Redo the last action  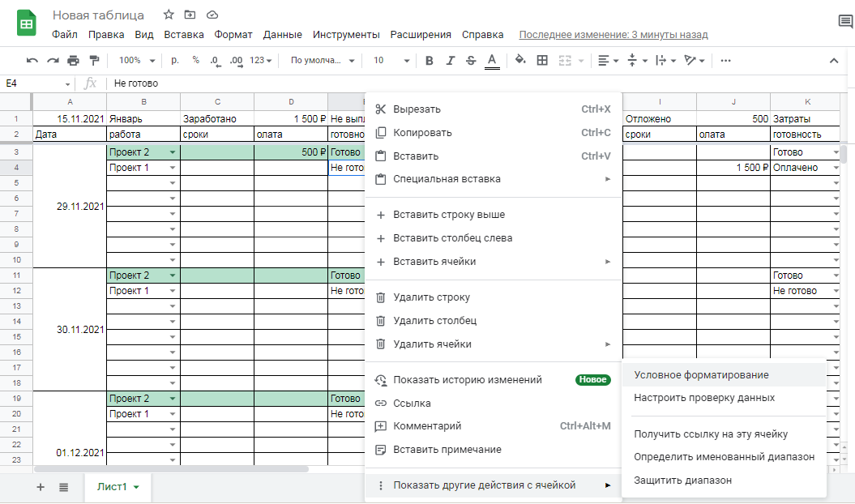pyautogui.click(x=53, y=61)
